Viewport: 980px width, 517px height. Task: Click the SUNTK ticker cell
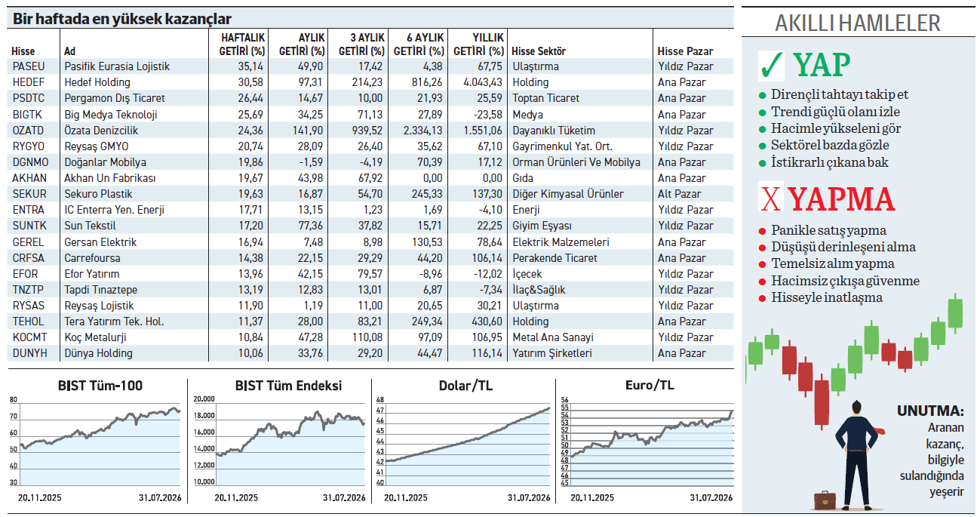tap(29, 226)
